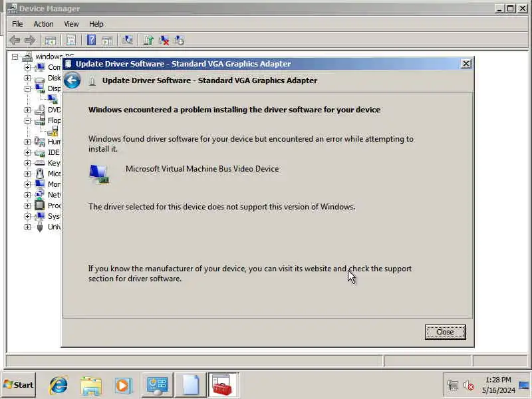Image resolution: width=532 pixels, height=399 pixels.
Task: Click Scan for hardware changes icon
Action: point(128,40)
